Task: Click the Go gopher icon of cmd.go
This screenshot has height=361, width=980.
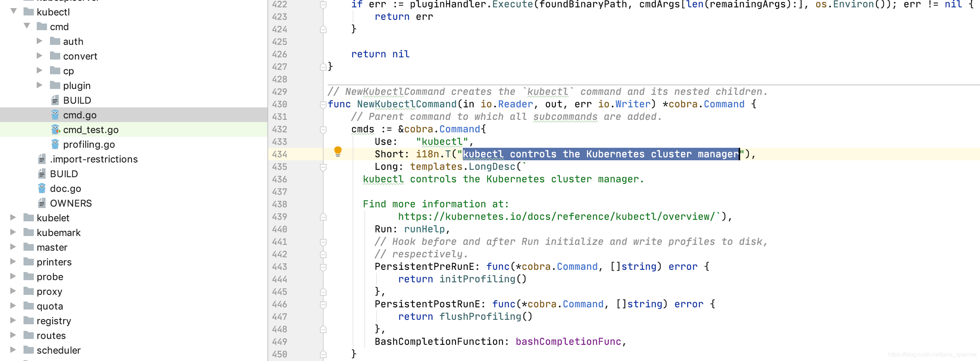Action: (x=55, y=115)
